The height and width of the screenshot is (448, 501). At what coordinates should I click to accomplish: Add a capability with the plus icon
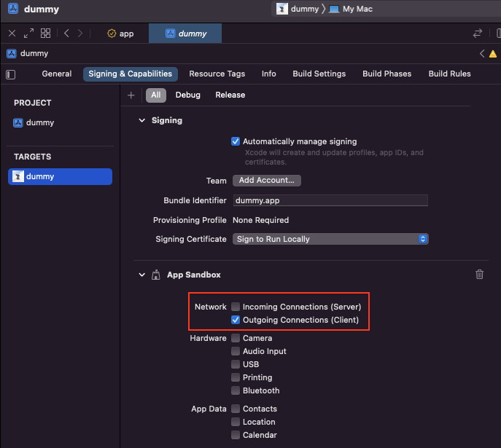pos(131,95)
